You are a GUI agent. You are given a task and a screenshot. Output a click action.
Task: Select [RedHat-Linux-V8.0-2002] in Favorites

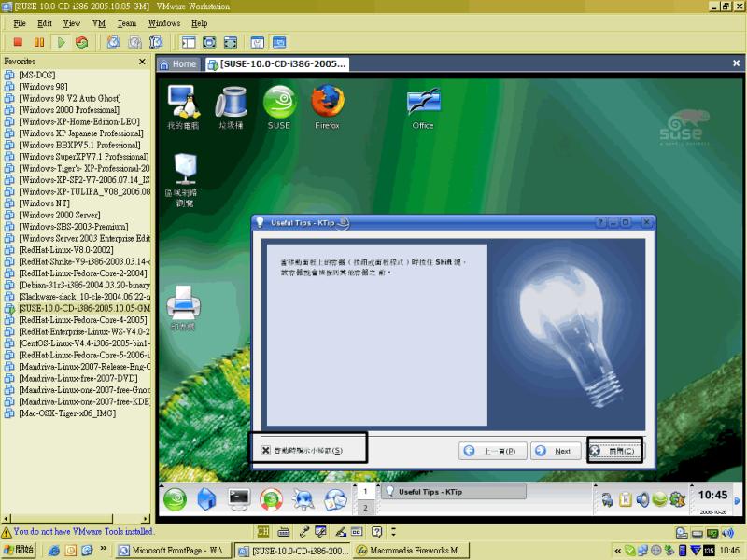(65, 250)
